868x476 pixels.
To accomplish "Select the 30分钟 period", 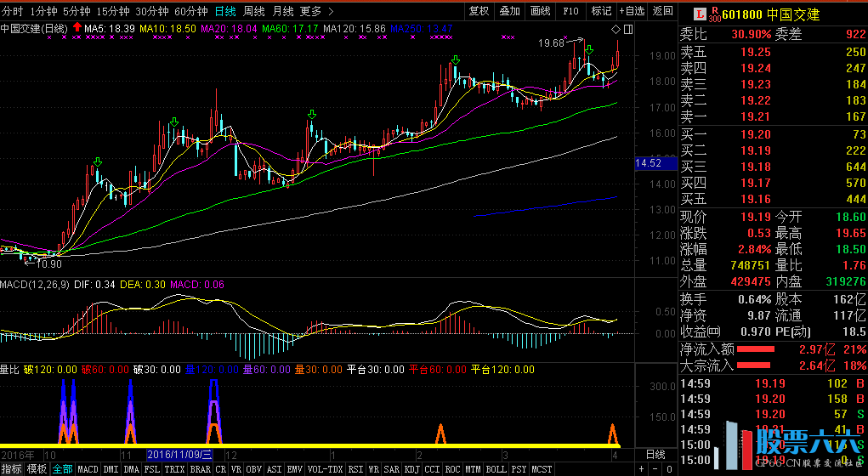I will [x=151, y=11].
